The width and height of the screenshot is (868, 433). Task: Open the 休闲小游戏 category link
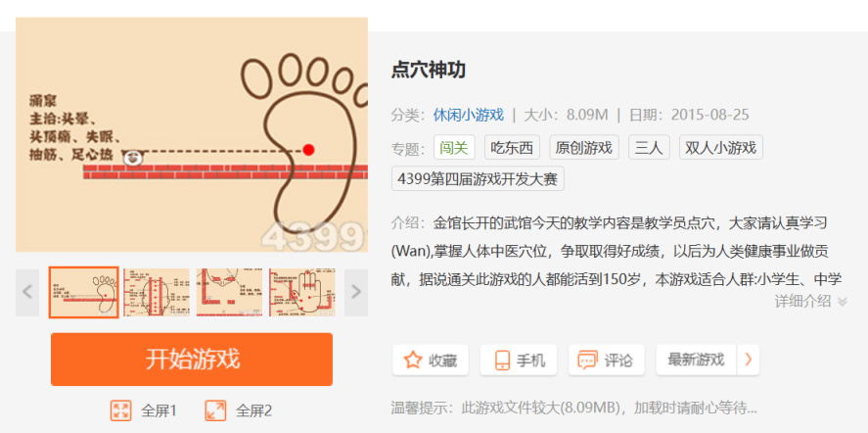pos(469,115)
